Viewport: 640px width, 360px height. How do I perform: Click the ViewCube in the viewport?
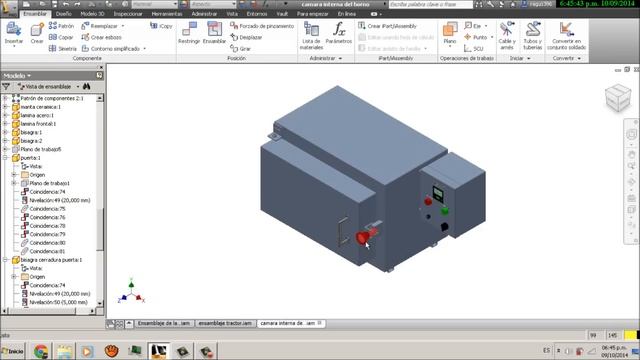618,97
